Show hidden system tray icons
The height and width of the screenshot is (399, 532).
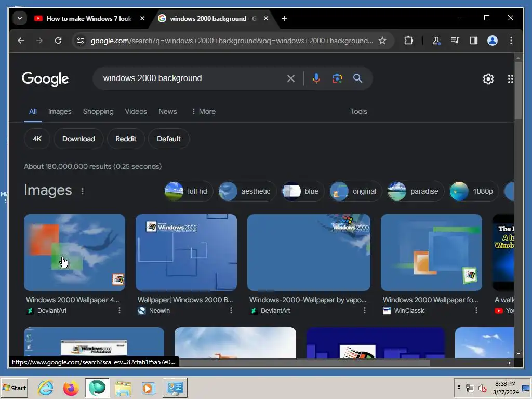tap(459, 388)
